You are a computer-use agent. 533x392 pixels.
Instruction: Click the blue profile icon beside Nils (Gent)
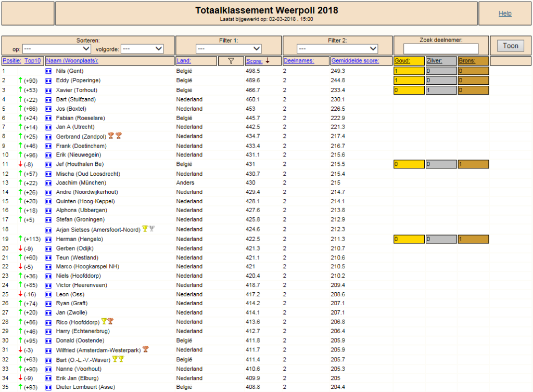[48, 71]
